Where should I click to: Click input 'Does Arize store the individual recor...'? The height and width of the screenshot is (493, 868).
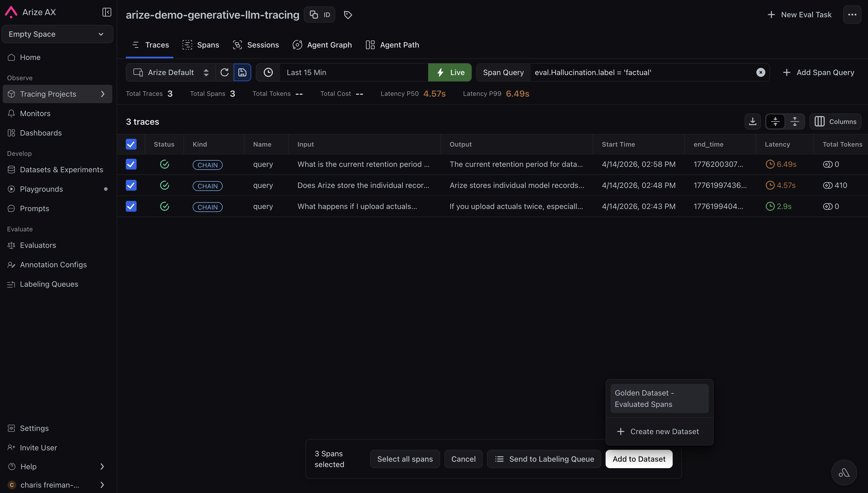(x=363, y=185)
